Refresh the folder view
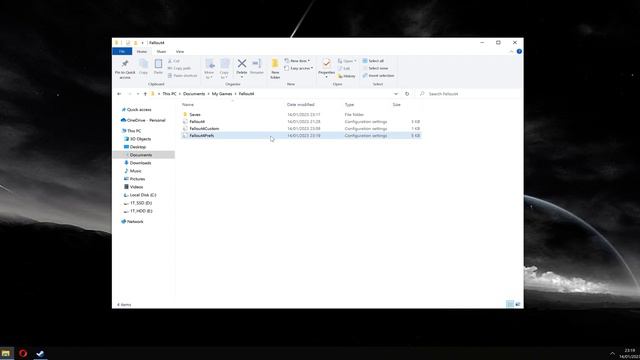This screenshot has width=640, height=360. click(407, 94)
